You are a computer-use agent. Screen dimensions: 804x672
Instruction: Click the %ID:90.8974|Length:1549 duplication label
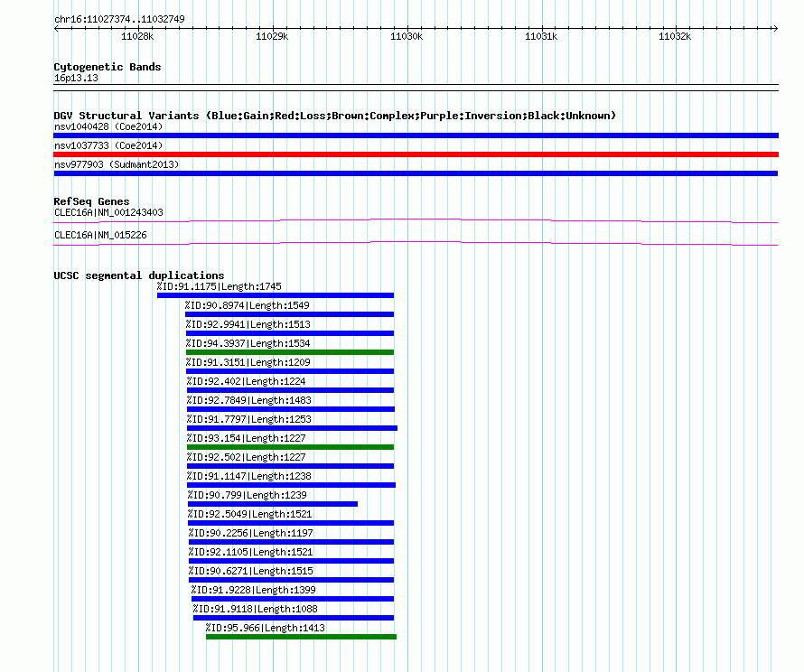pos(248,305)
